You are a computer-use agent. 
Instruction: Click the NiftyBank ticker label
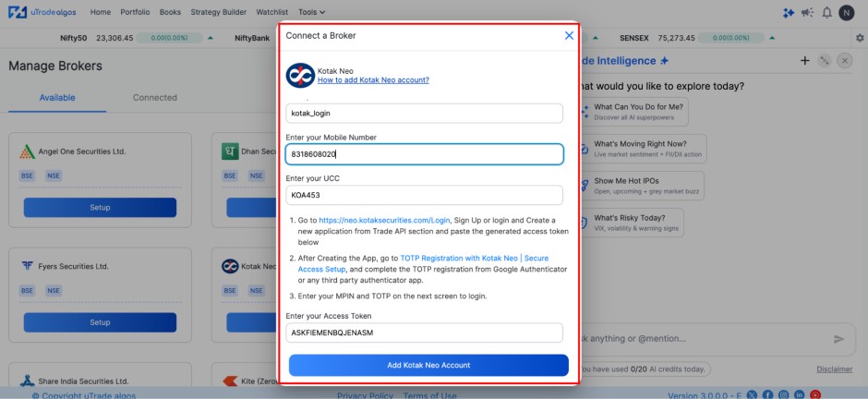point(252,38)
